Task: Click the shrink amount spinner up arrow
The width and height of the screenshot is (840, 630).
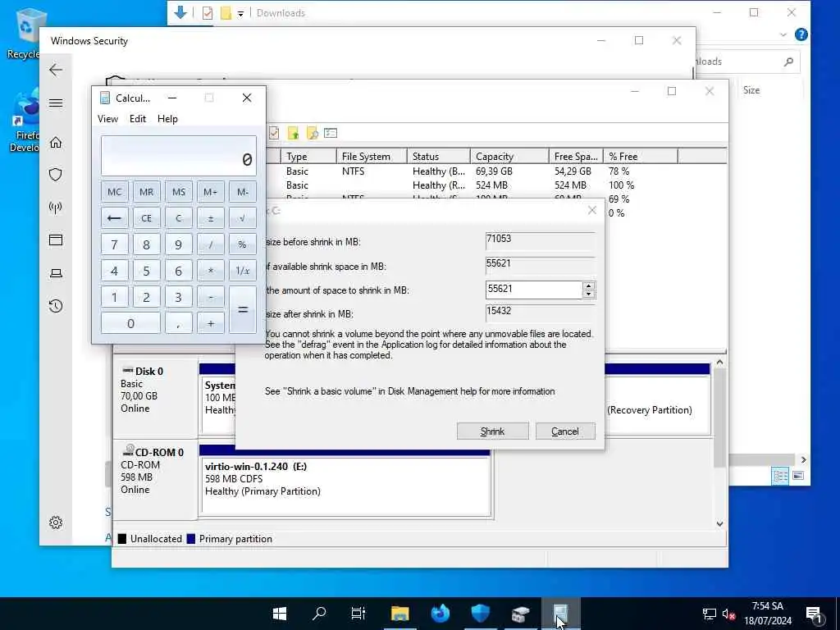Action: click(588, 286)
